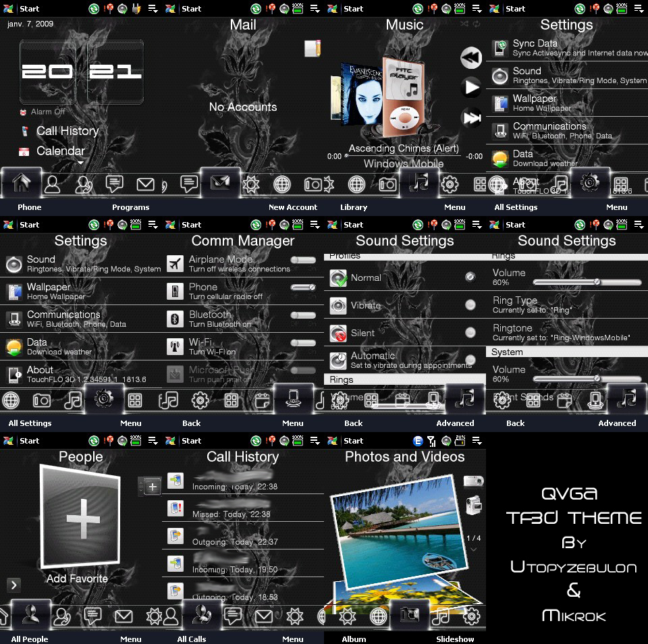The image size is (648, 644).
Task: Open Sync Data in Settings
Action: 567,47
